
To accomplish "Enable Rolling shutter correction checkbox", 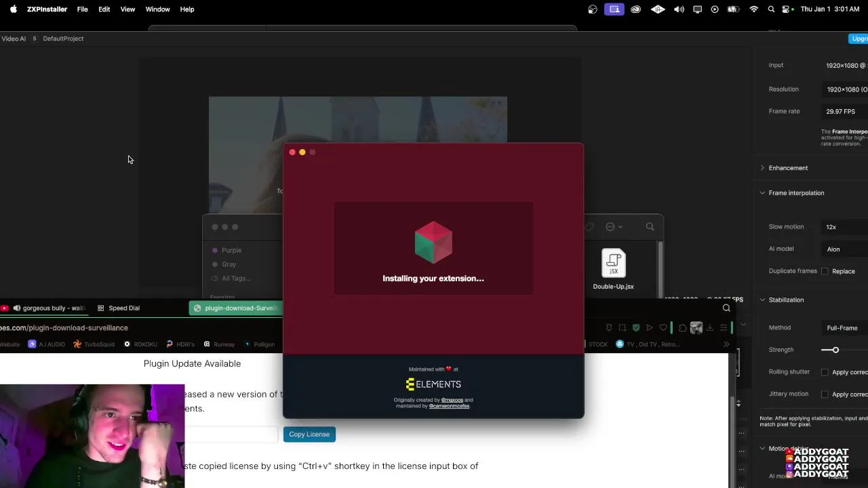I will coord(825,372).
